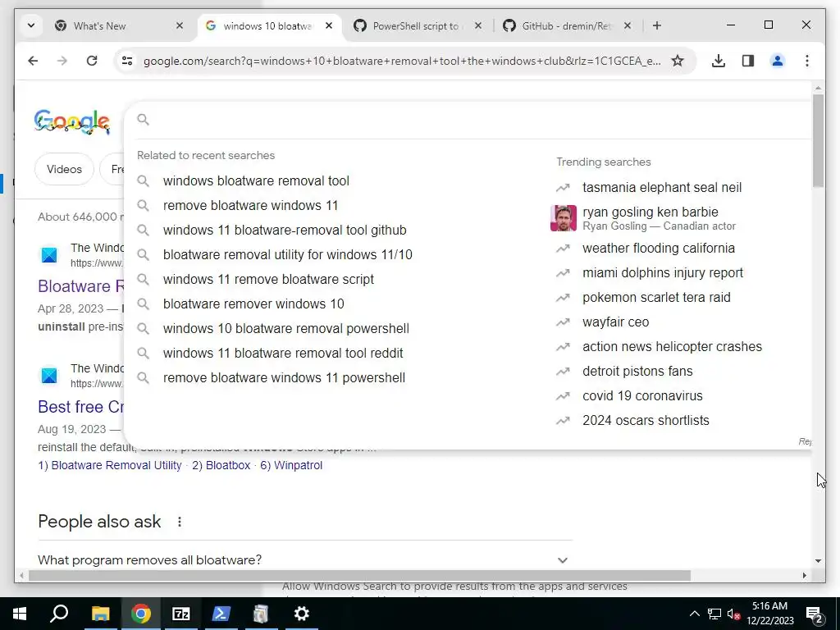The width and height of the screenshot is (840, 630).
Task: Open site information icon in address bar
Action: click(x=127, y=61)
